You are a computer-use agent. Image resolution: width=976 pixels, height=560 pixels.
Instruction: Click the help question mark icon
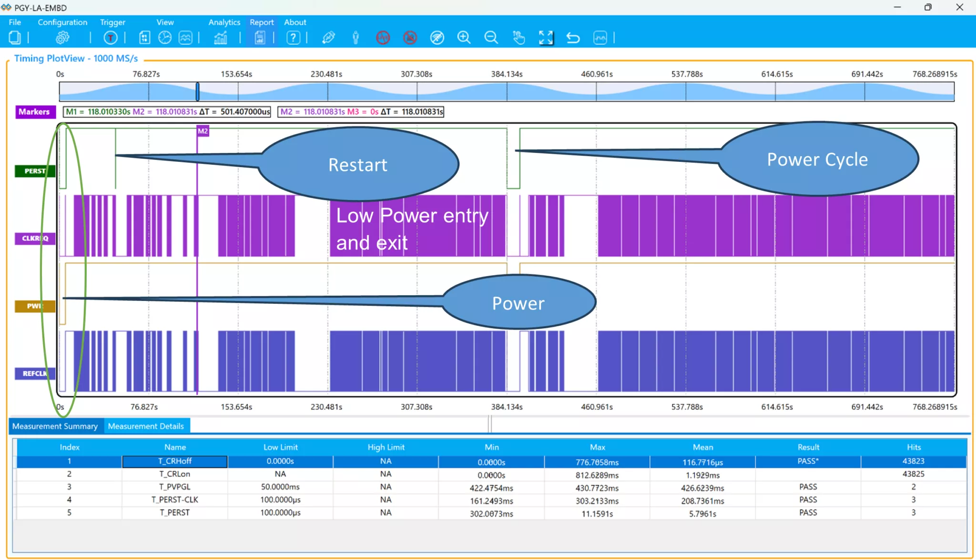tap(293, 38)
